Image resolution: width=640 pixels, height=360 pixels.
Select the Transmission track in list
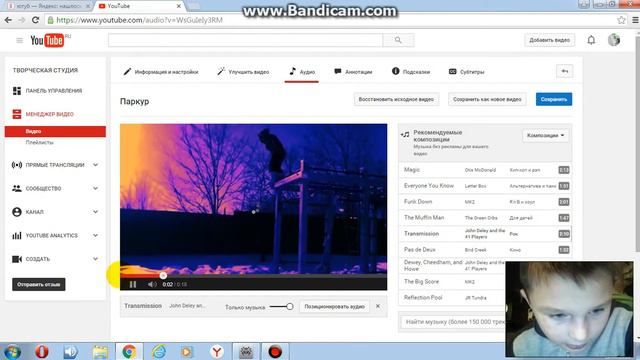click(x=485, y=233)
